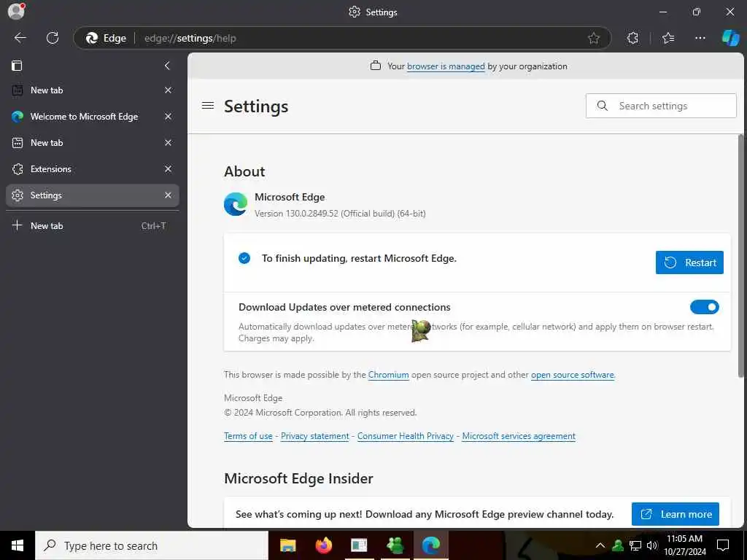Open Firefox from the taskbar
The image size is (747, 560).
tap(324, 545)
